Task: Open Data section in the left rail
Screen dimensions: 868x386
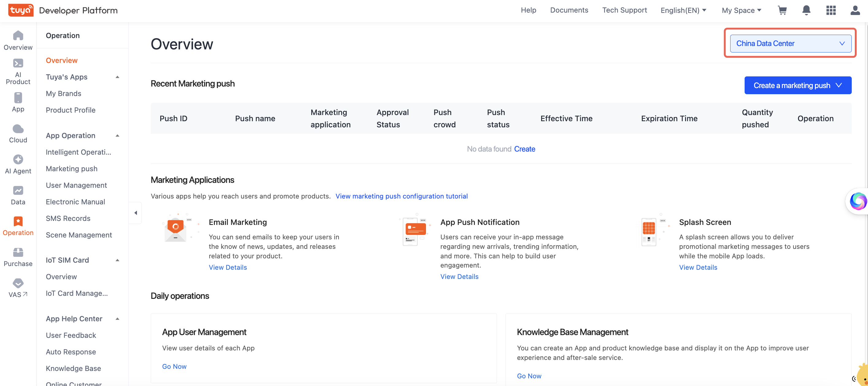Action: [x=18, y=195]
